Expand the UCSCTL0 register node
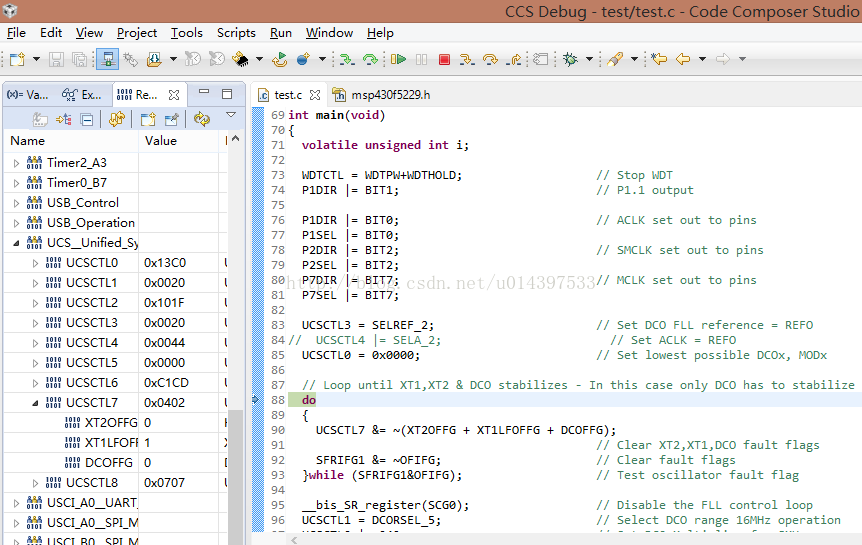Screen dimensions: 862x545 coord(36,263)
